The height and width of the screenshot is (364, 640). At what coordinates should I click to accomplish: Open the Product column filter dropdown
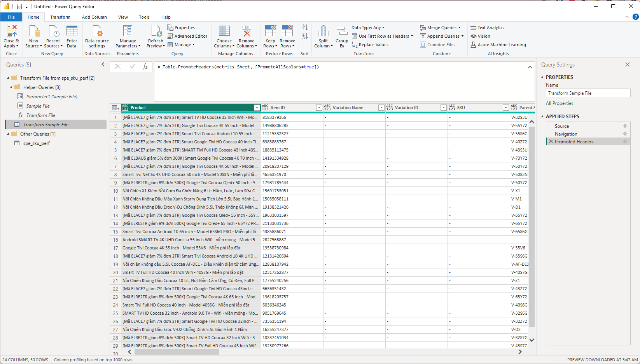pyautogui.click(x=257, y=108)
